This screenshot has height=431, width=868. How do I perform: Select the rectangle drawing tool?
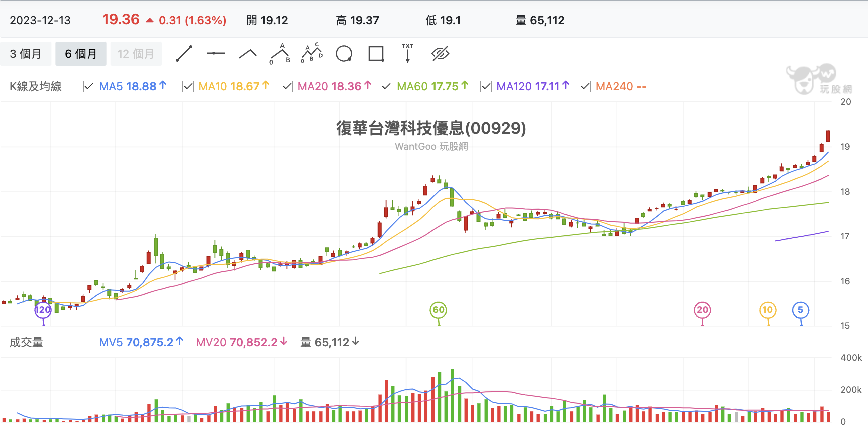coord(376,54)
